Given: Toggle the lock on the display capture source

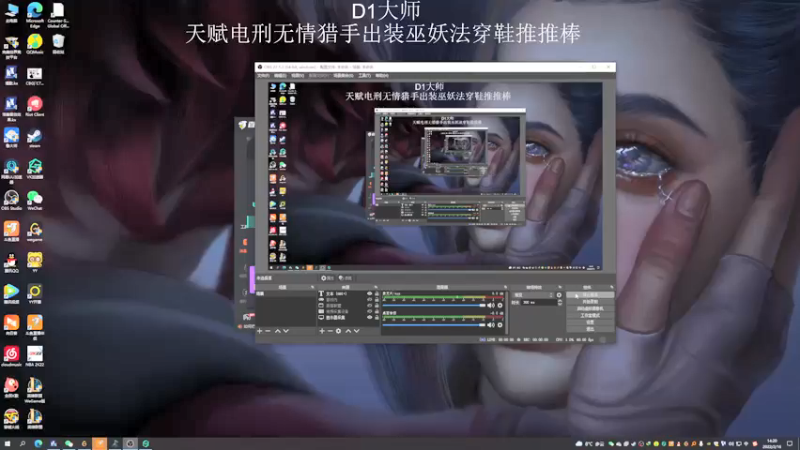Looking at the screenshot, I should point(377,317).
